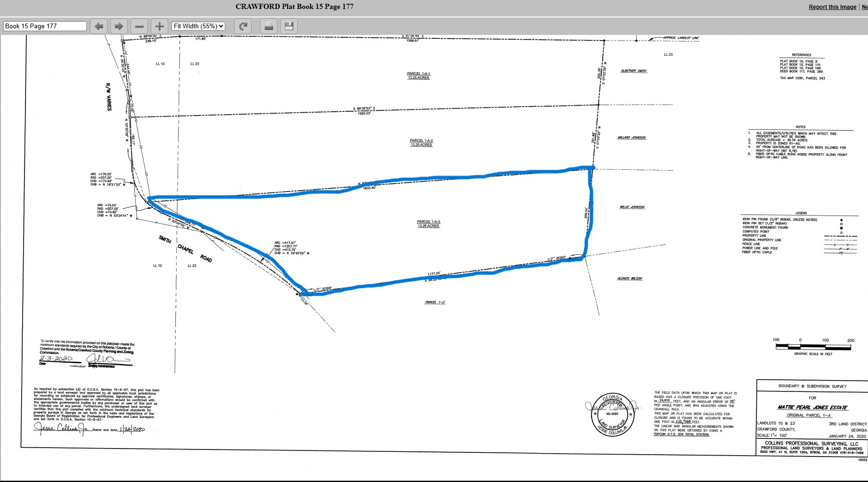Open the Fit Width (55%) zoom dropdown

198,26
